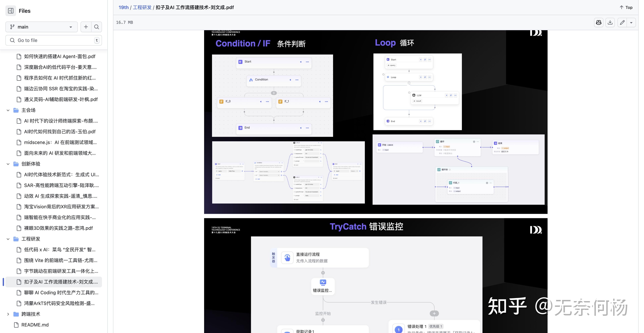Image resolution: width=644 pixels, height=333 pixels.
Task: Click the edit pencil icon
Action: click(622, 22)
